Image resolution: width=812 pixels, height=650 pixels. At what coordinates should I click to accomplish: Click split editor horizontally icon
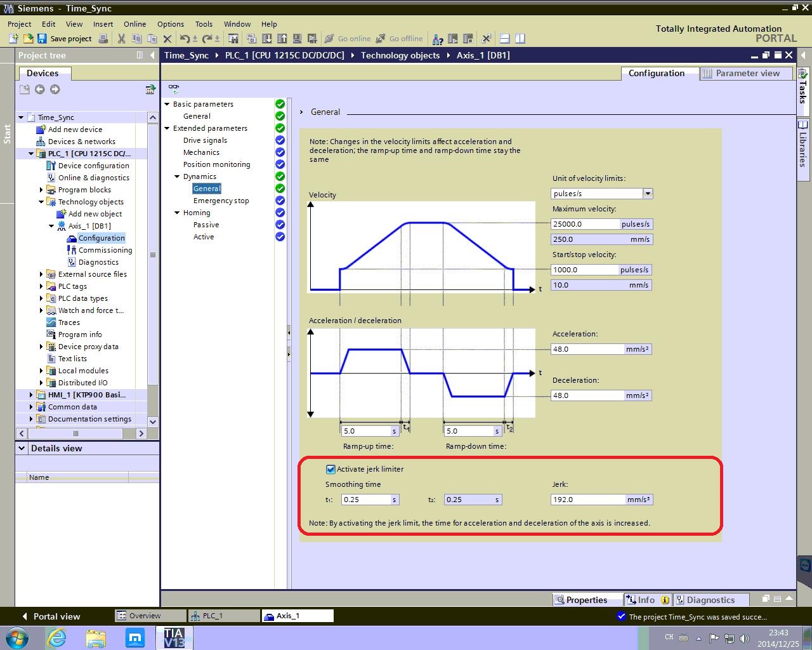(505, 39)
